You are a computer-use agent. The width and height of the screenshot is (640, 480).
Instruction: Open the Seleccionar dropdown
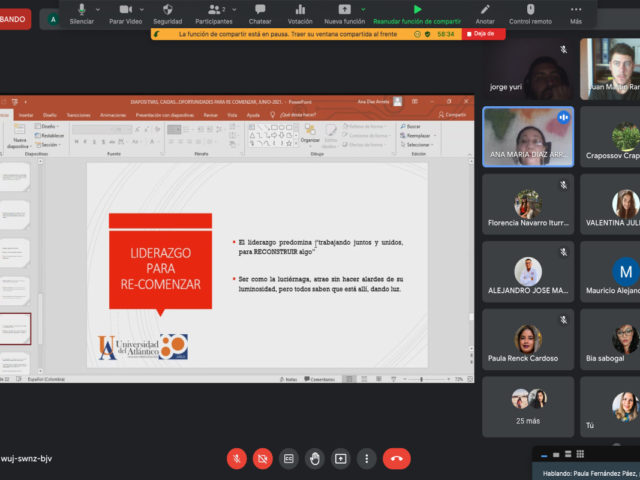[417, 145]
